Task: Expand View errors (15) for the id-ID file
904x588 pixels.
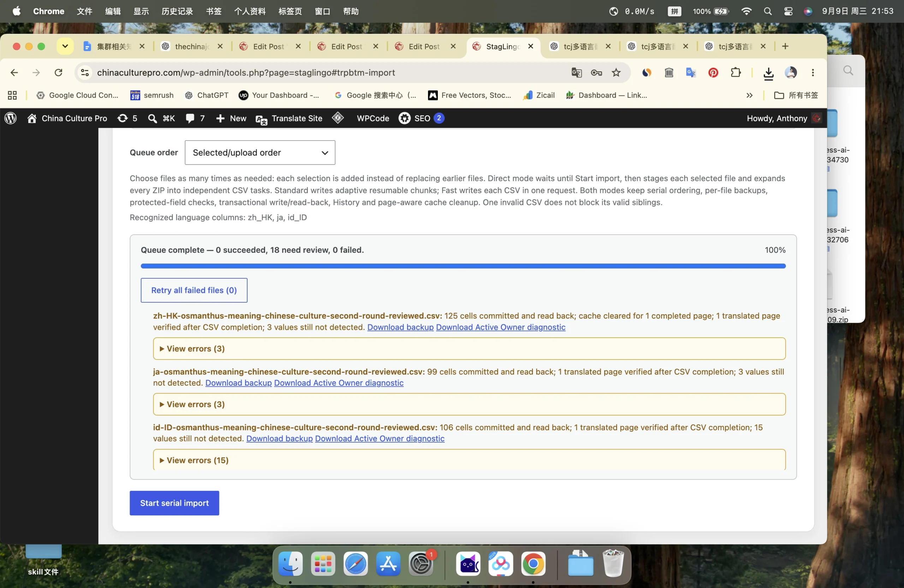Action: (469, 460)
